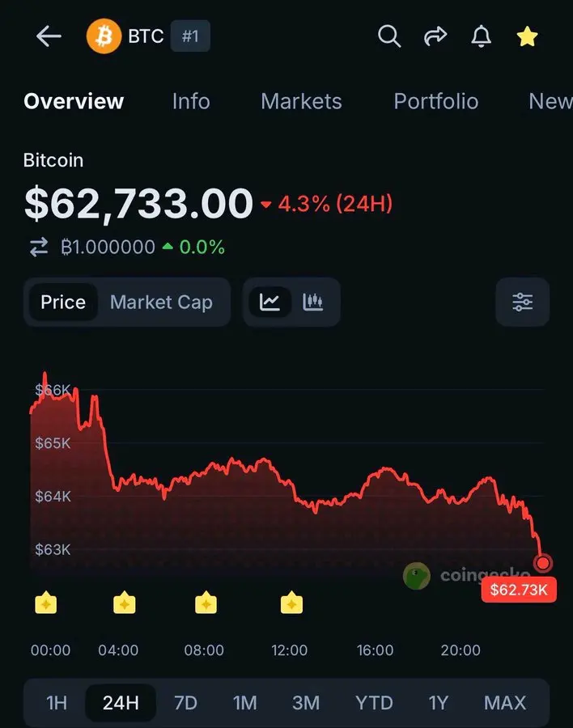This screenshot has height=728, width=573.
Task: Open search with magnifier icon
Action: click(389, 36)
